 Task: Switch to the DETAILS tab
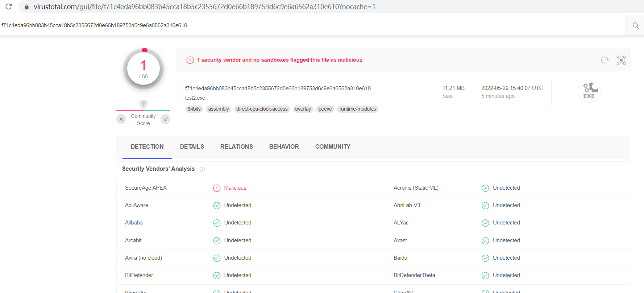click(192, 147)
